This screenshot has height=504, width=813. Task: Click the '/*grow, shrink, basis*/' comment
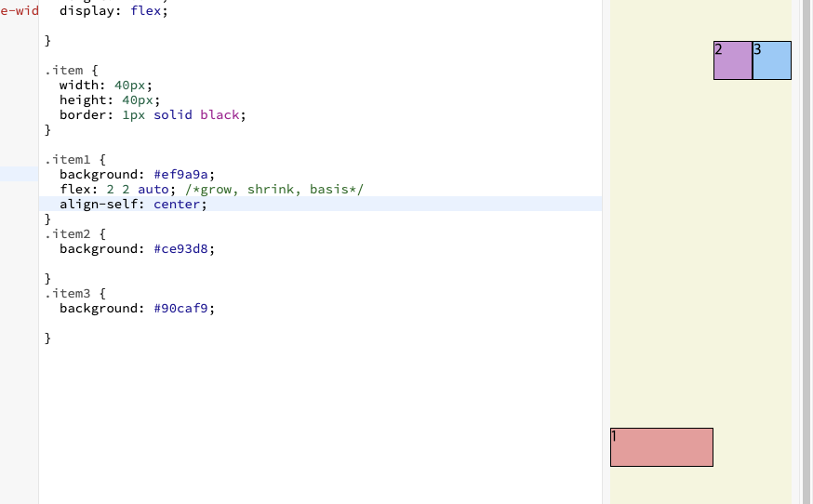(x=274, y=190)
